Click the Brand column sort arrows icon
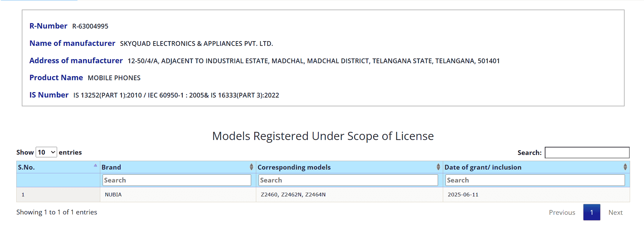The width and height of the screenshot is (644, 227). click(251, 167)
